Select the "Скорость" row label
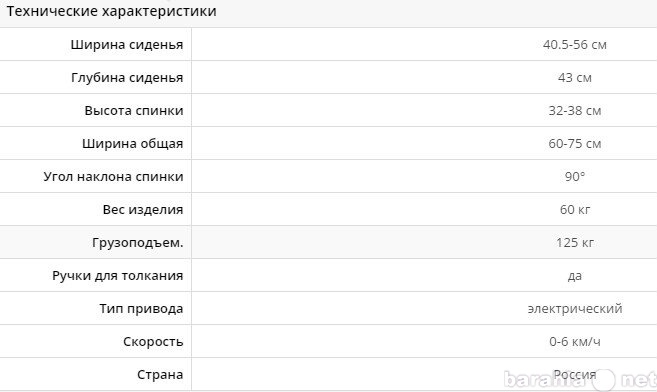This screenshot has height=392, width=657. (x=153, y=342)
